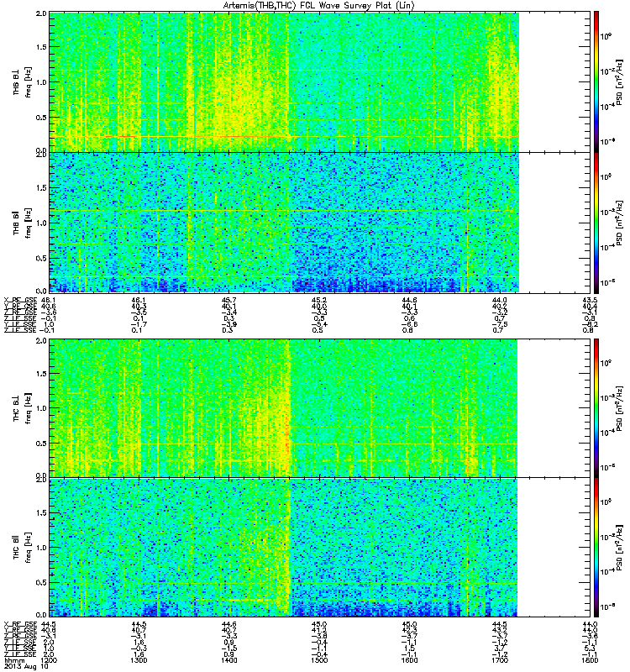
Task: Click the THB X_RE_GSE value 45.2
Action: [319, 300]
